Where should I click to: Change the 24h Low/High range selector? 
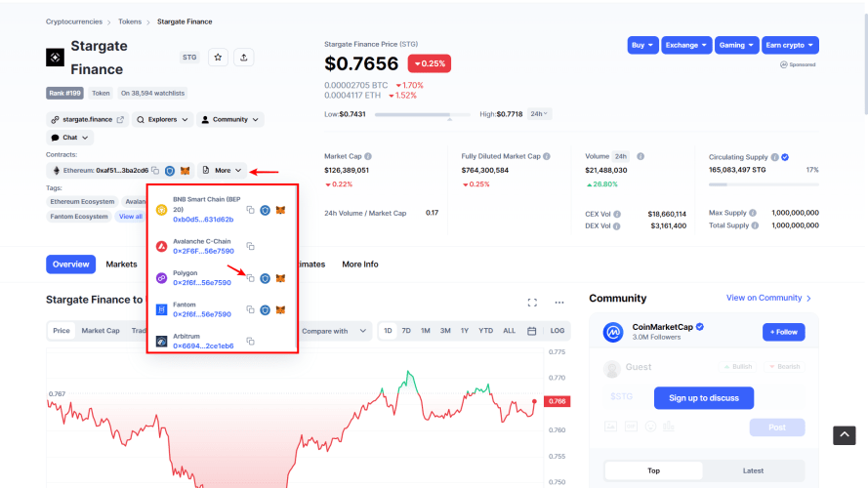pyautogui.click(x=539, y=114)
